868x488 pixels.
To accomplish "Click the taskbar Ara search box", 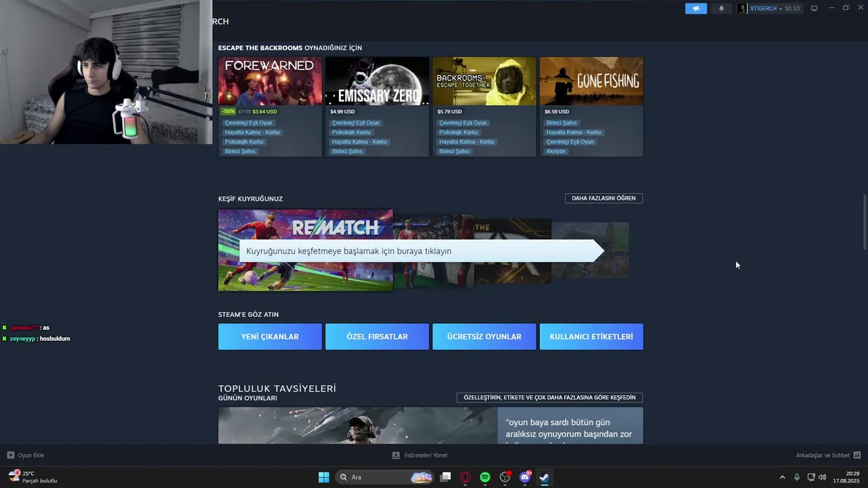I will point(384,477).
